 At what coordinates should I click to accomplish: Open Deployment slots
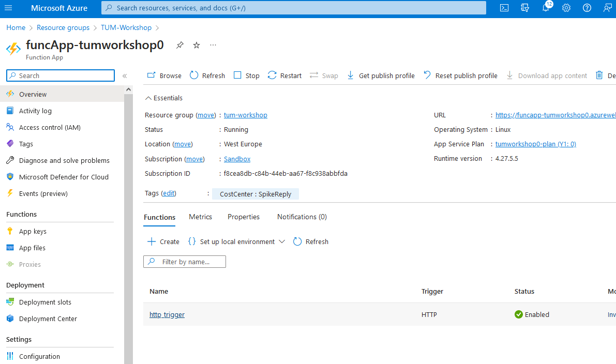[x=62, y=302]
